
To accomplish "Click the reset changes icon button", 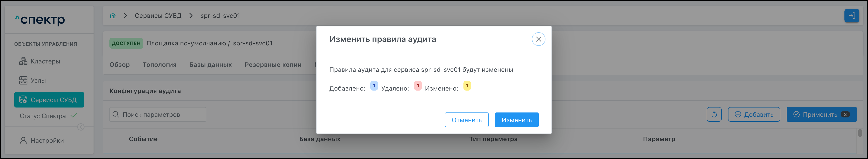I will click(714, 115).
